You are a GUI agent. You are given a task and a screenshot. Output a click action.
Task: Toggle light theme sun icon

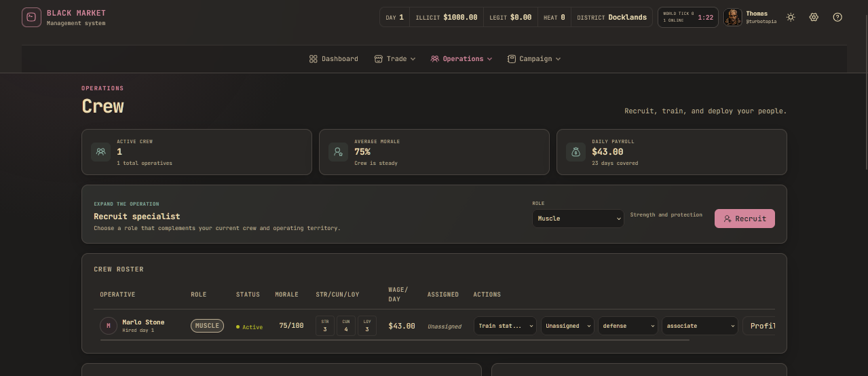791,17
